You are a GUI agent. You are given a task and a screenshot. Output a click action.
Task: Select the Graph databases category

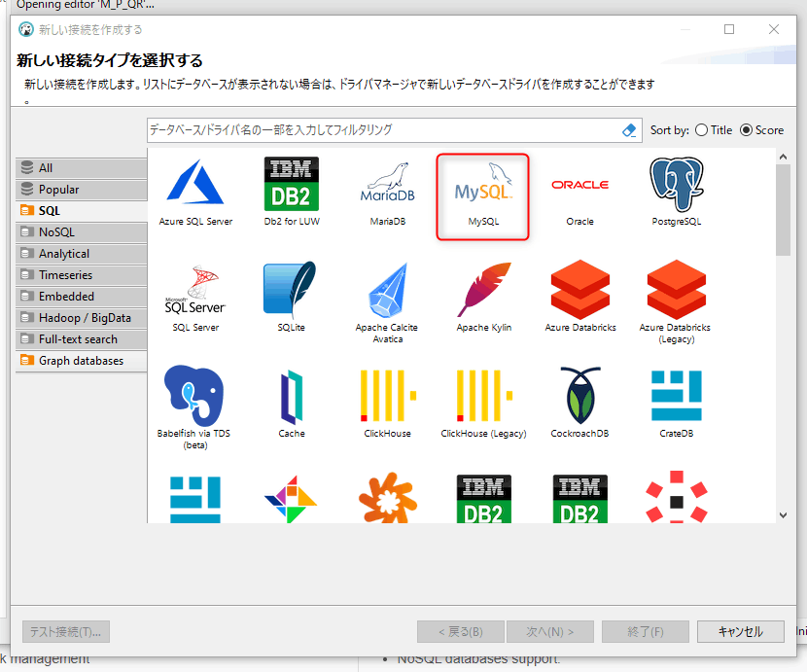tap(82, 361)
